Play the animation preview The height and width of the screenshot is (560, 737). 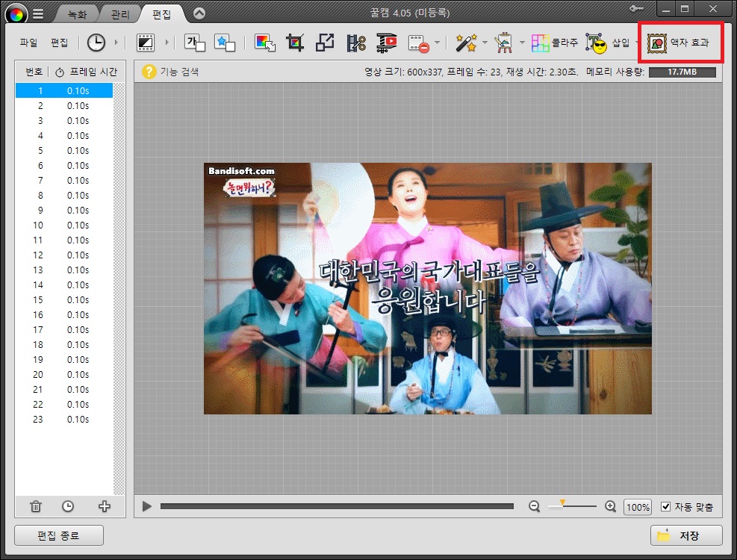pos(146,506)
